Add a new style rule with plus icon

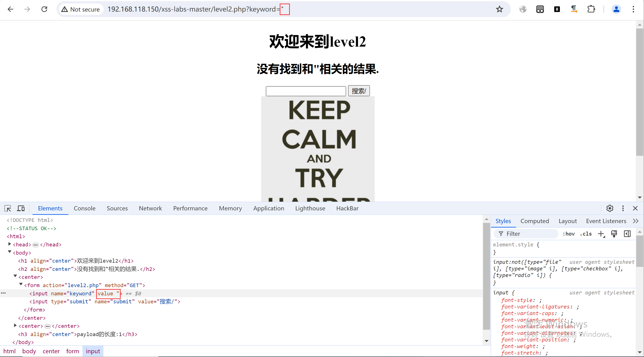601,234
